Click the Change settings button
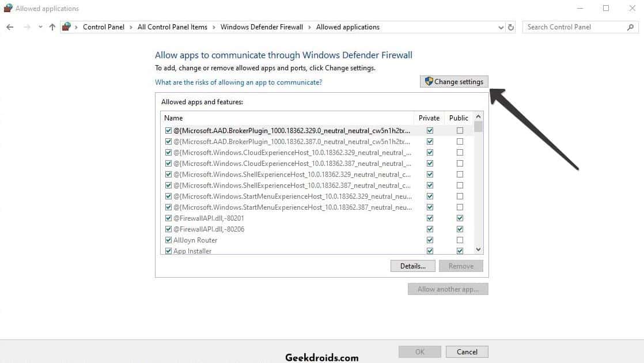Viewport: 644px width, 363px height. (454, 82)
